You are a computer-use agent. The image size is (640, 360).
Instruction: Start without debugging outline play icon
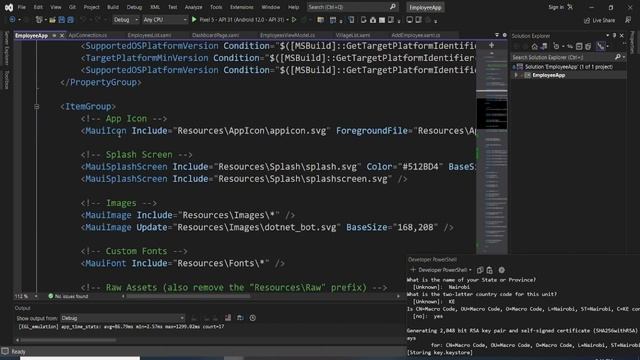tap(294, 20)
